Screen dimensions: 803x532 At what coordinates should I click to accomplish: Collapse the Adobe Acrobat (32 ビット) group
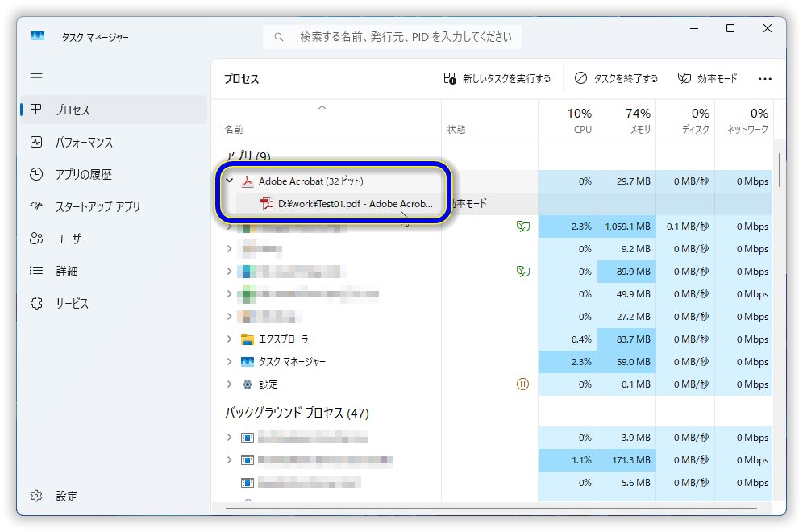(x=230, y=181)
